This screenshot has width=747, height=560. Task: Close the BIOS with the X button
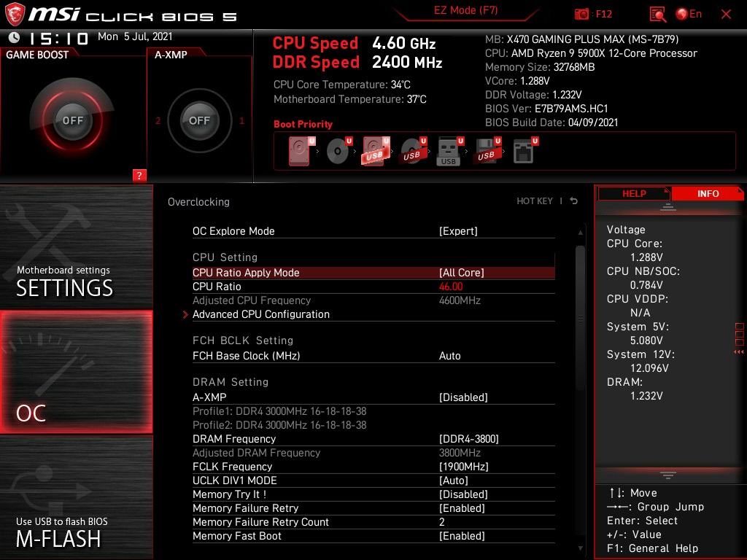726,15
